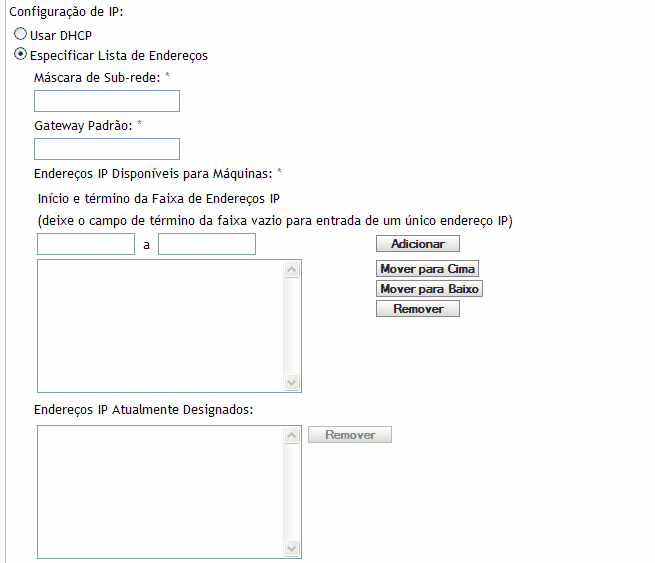
Task: Click scroll up arrow in designated IP list
Action: tap(292, 435)
